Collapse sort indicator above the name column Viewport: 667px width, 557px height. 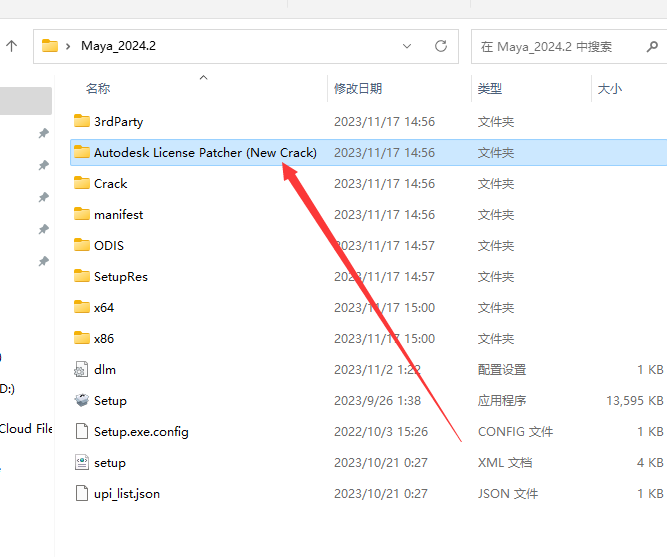(203, 76)
